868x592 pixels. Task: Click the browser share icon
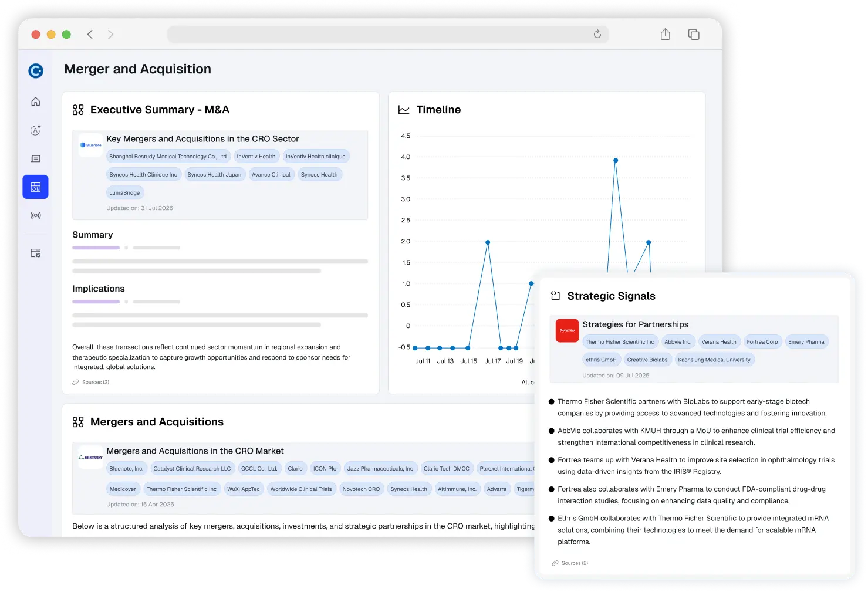[665, 34]
